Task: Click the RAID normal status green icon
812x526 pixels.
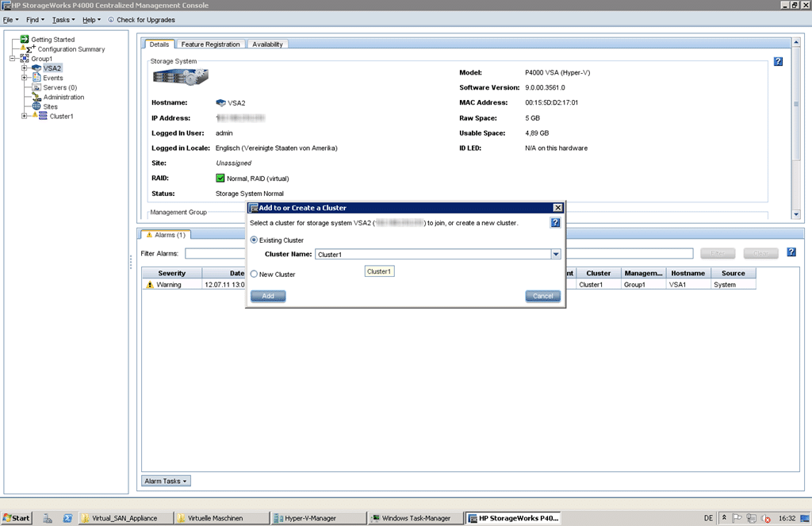Action: click(220, 179)
